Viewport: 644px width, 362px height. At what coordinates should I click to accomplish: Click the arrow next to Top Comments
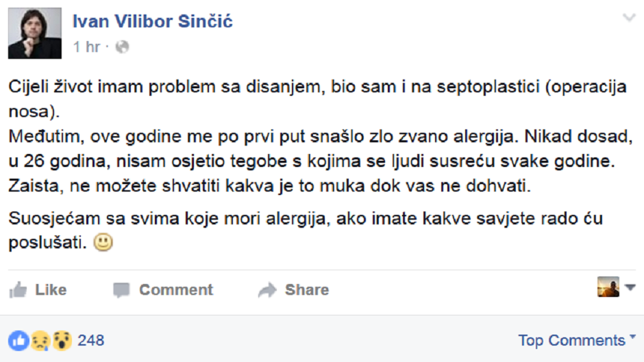[630, 339]
